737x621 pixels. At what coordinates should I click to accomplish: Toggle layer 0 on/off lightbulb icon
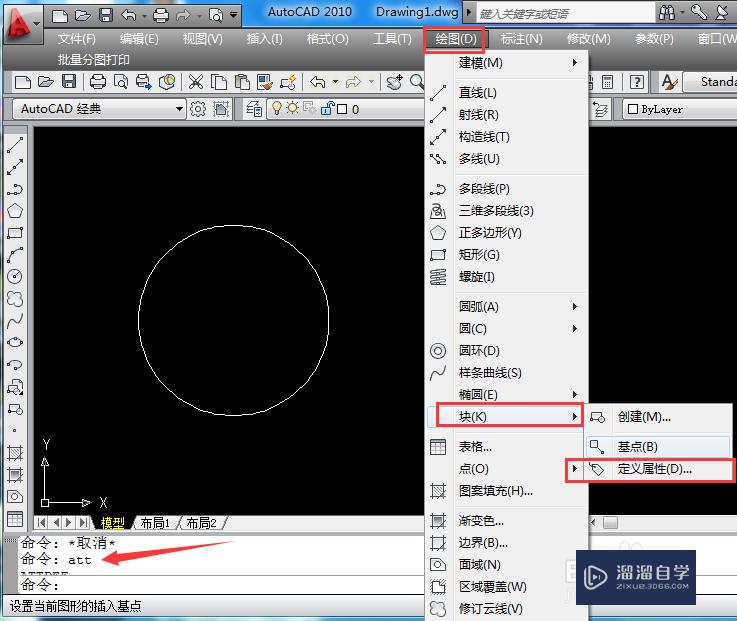277,109
